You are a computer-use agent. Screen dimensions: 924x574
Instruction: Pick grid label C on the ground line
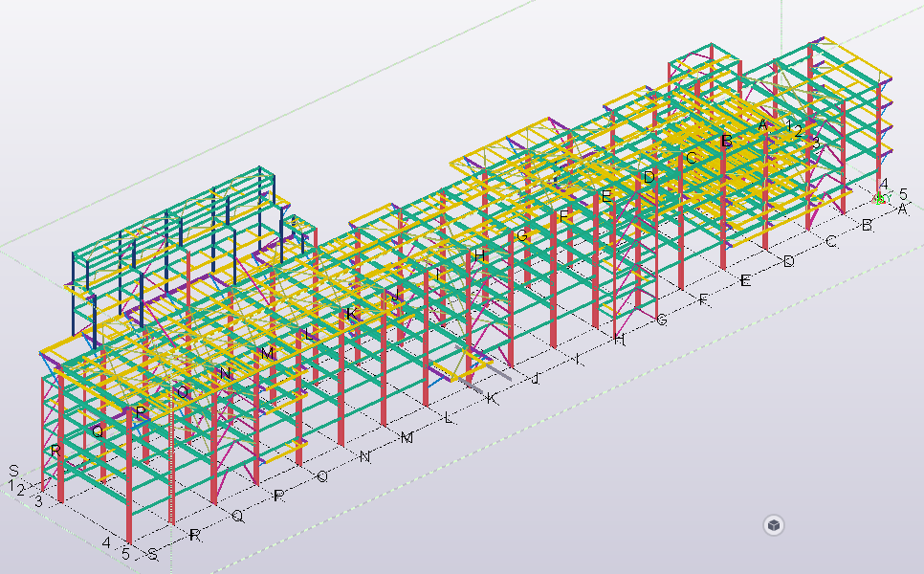pyautogui.click(x=831, y=242)
